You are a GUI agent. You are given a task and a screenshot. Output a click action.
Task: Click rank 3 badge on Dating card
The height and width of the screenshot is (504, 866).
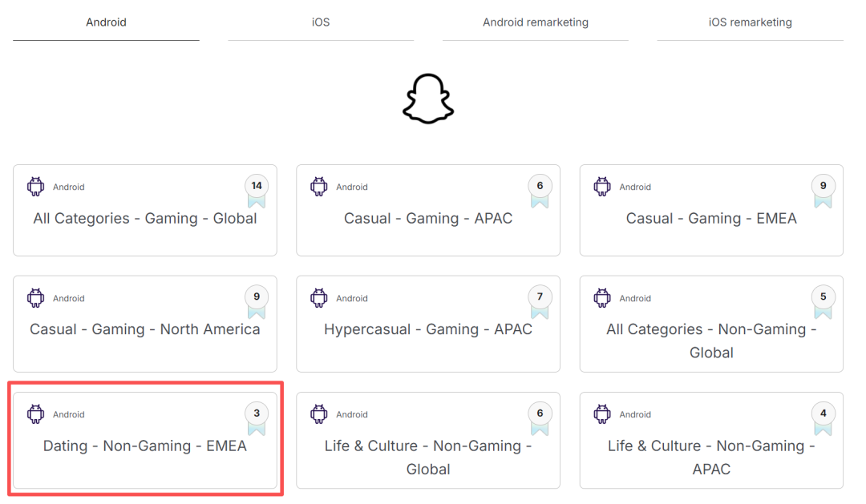tap(257, 418)
